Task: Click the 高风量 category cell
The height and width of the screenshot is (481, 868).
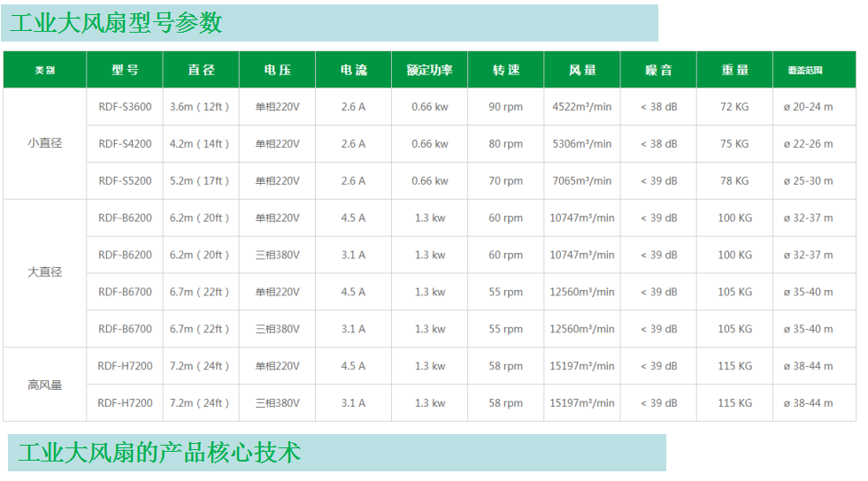Action: click(x=44, y=385)
